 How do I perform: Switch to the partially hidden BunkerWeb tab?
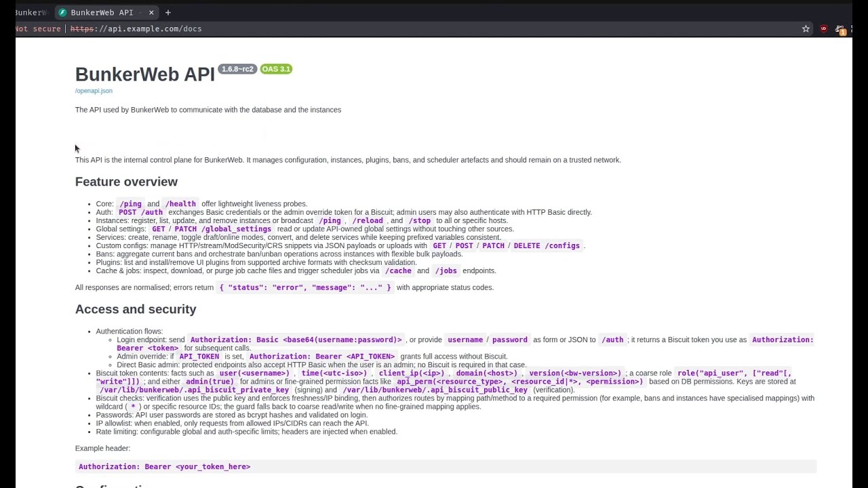[31, 12]
